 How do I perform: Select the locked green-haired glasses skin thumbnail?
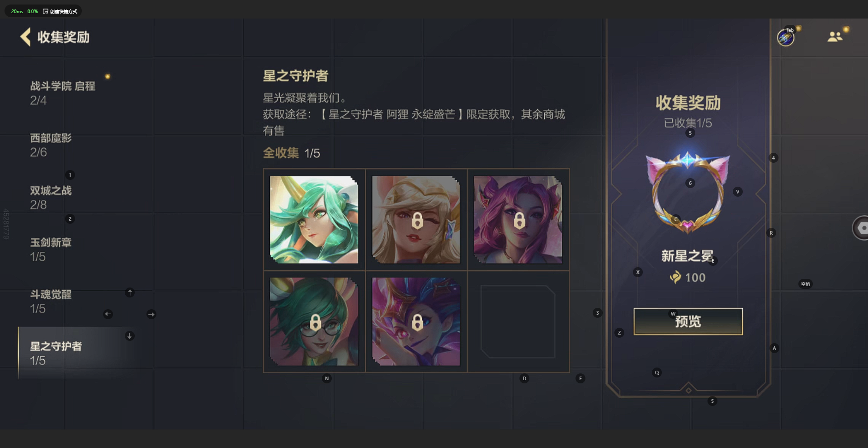tap(314, 321)
